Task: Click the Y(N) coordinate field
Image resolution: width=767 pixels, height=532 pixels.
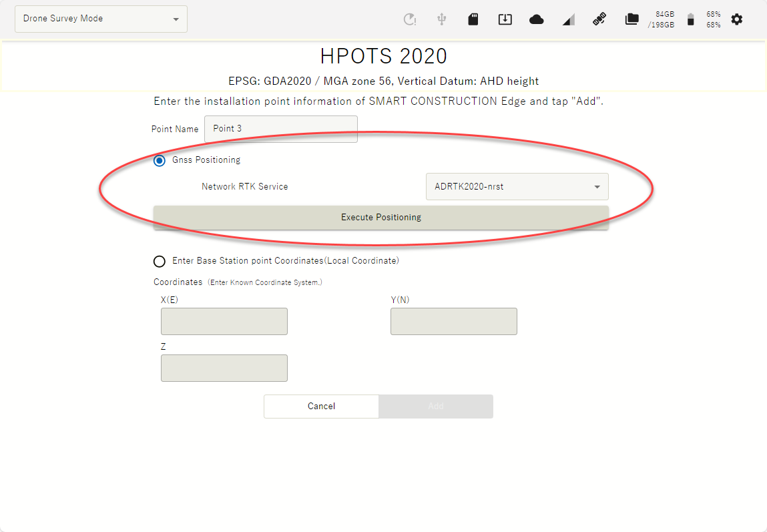Action: [453, 321]
